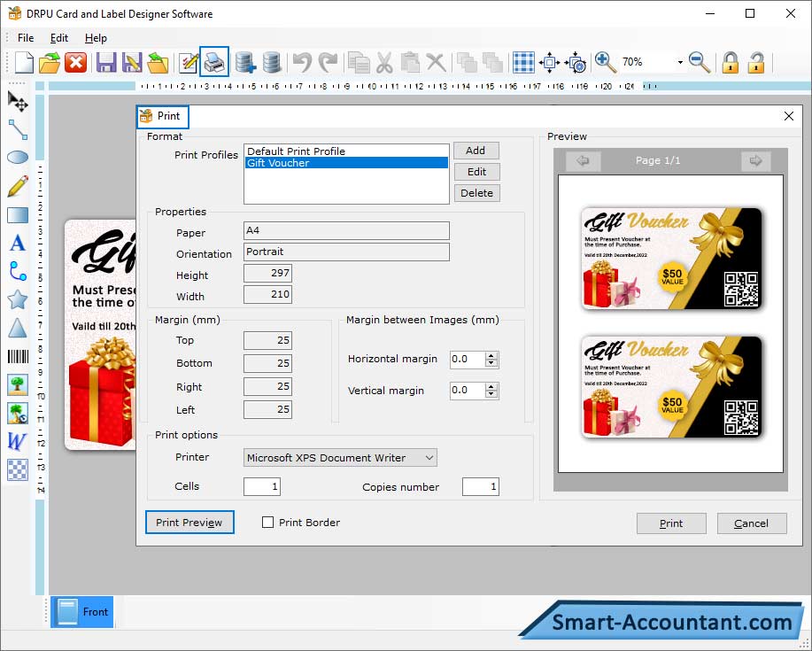The width and height of the screenshot is (812, 651).
Task: Go to previous preview page arrow
Action: (584, 160)
